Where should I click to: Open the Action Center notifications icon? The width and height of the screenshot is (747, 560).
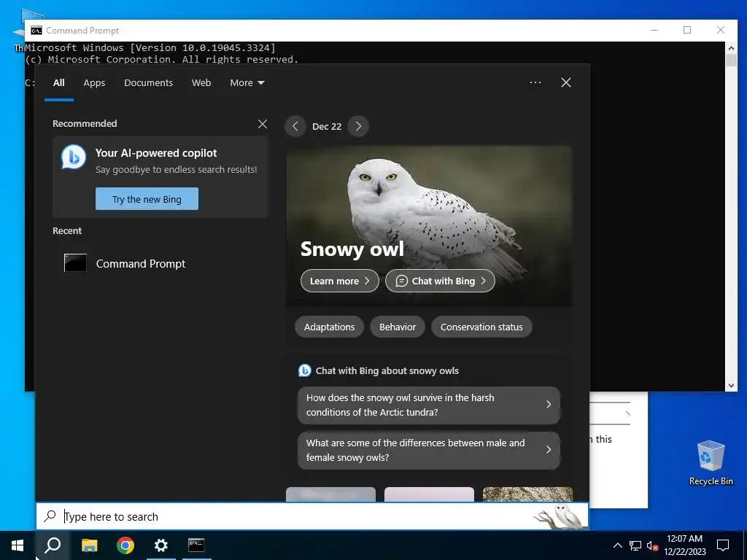723,545
